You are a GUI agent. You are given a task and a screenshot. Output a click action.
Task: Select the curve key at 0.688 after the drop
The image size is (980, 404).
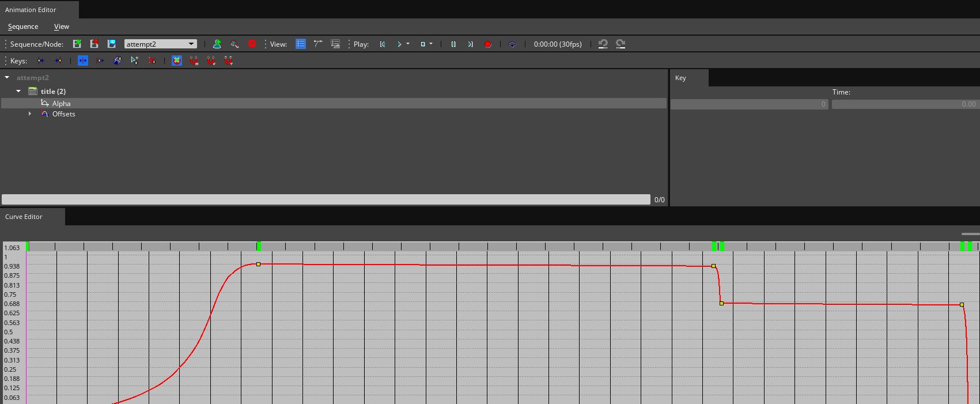722,303
